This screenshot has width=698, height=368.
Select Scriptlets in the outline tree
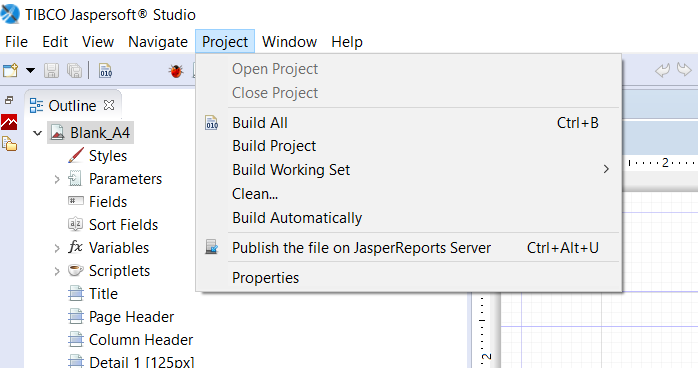[119, 271]
